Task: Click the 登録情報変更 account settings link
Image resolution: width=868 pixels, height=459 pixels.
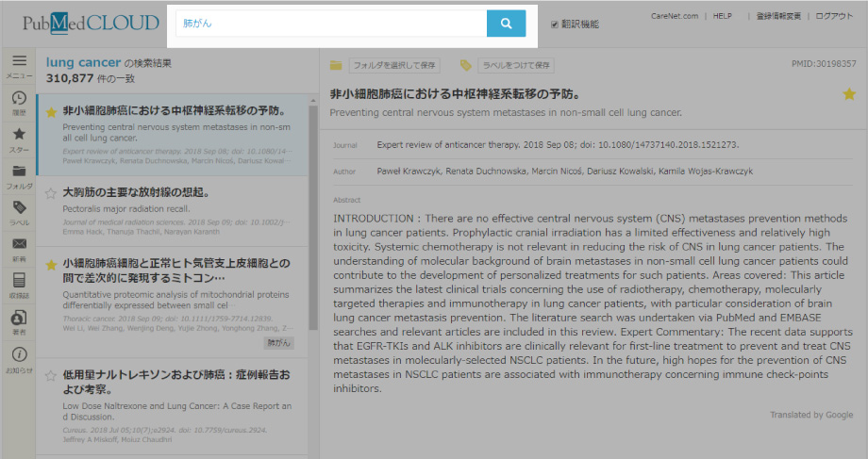Action: point(778,16)
